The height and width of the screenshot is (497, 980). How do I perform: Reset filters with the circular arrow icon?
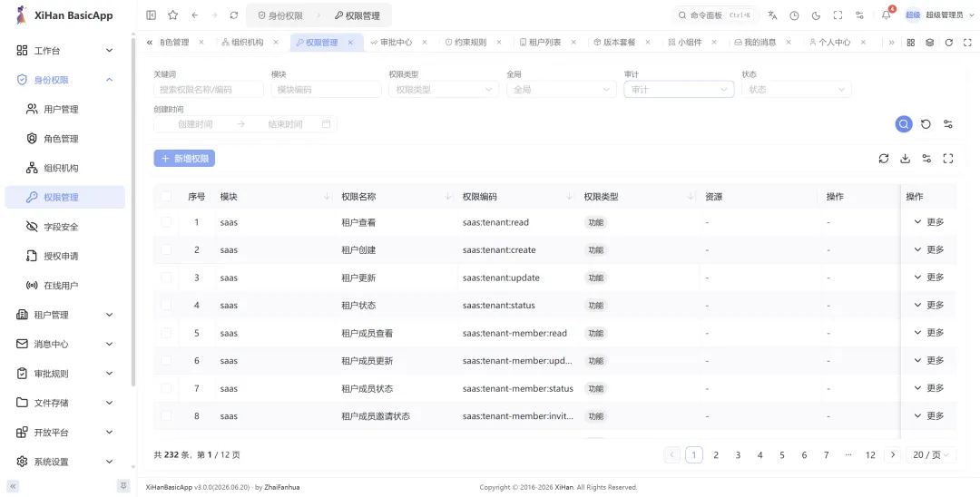coord(926,123)
